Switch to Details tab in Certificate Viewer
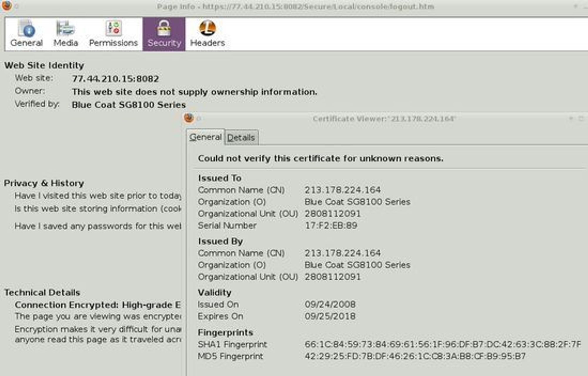This screenshot has width=588, height=376. 241,137
